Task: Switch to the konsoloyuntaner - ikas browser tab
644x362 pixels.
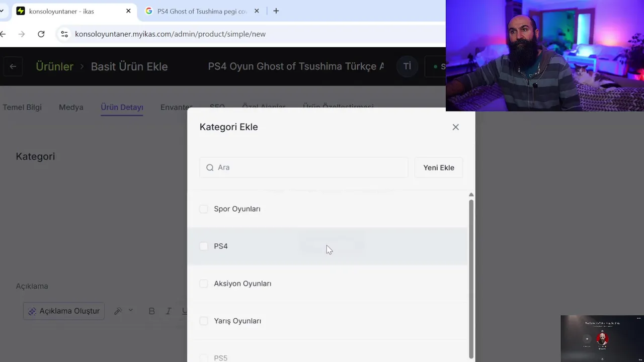Action: pos(74,11)
